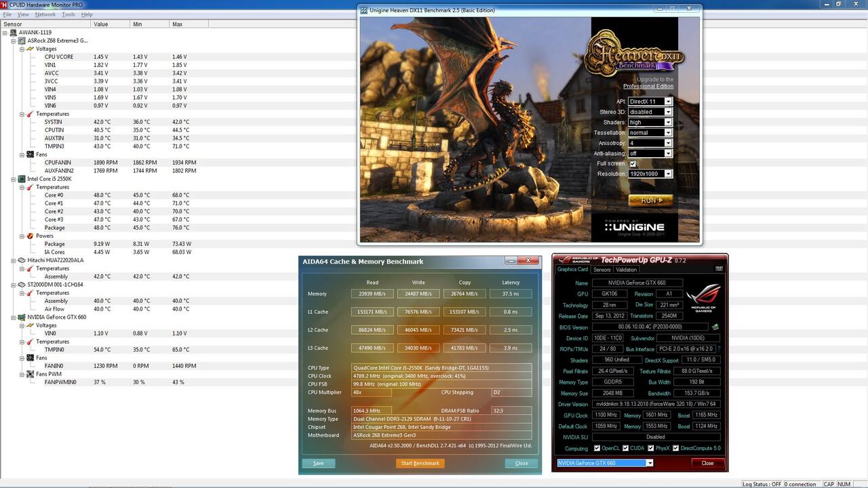Click the thermometer icon under Intel Core i5

pos(30,187)
